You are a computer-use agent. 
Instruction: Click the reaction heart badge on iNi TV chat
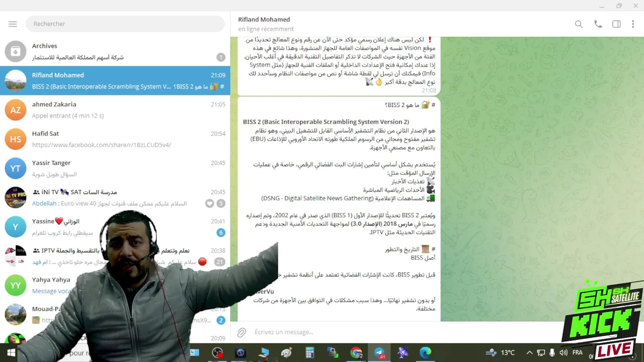click(x=209, y=203)
